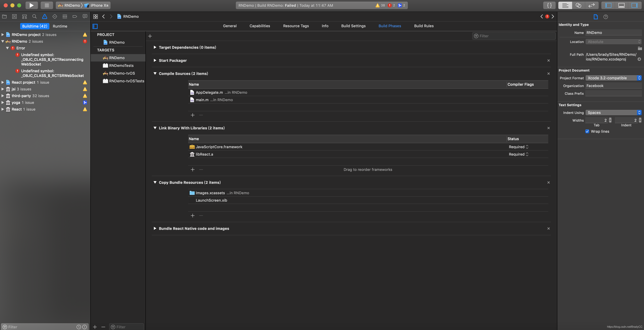The width and height of the screenshot is (644, 330).
Task: Increment the Tab width stepper
Action: click(610, 119)
